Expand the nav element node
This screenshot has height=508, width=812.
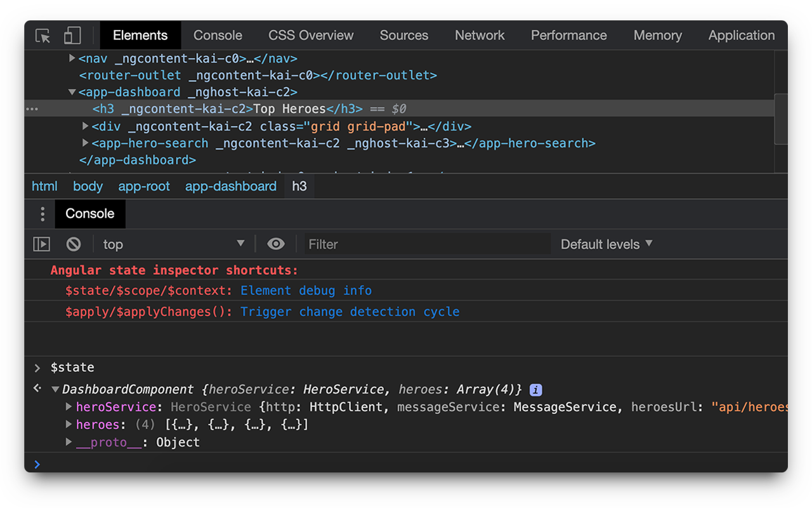click(72, 58)
